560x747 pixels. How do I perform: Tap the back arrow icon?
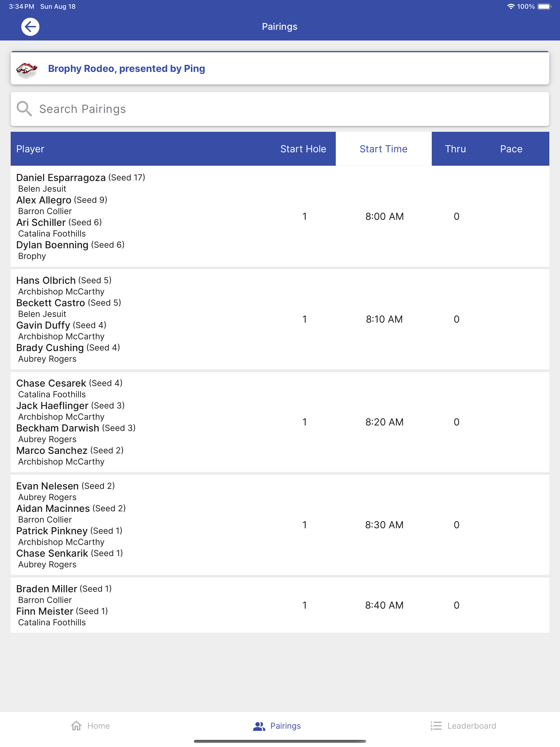tap(30, 27)
